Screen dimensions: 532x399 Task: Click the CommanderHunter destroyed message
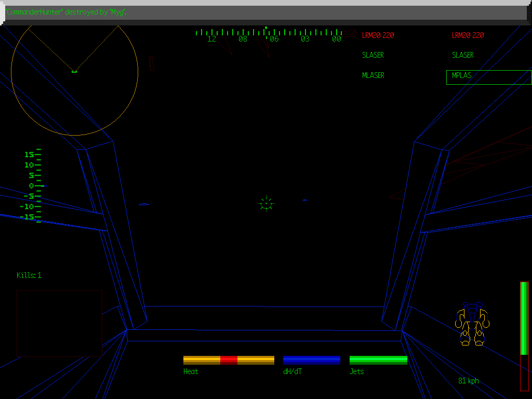click(x=65, y=11)
